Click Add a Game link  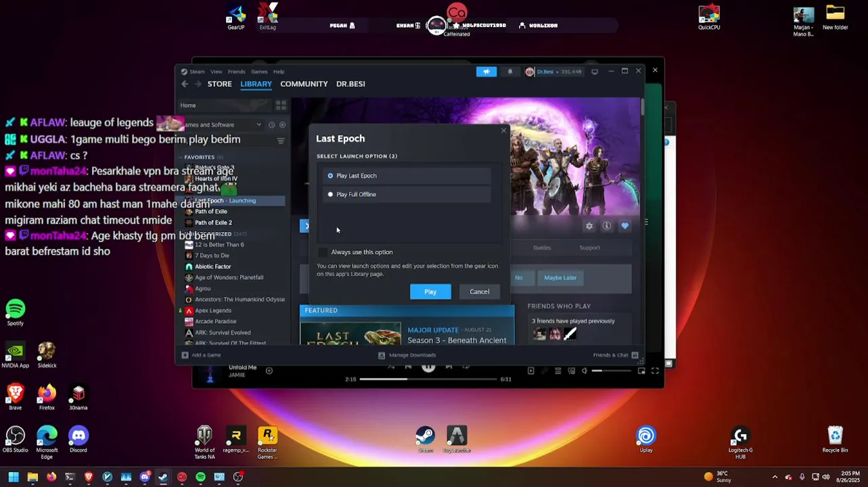[x=201, y=355]
